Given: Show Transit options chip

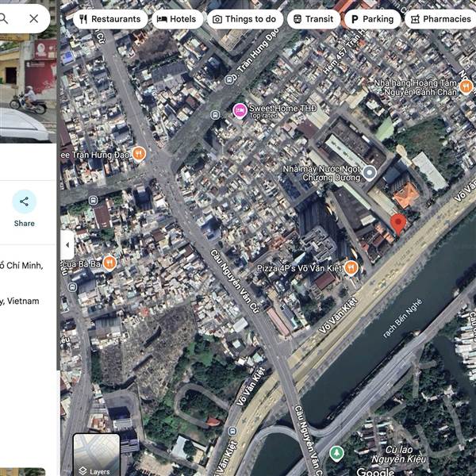Looking at the screenshot, I should point(313,19).
